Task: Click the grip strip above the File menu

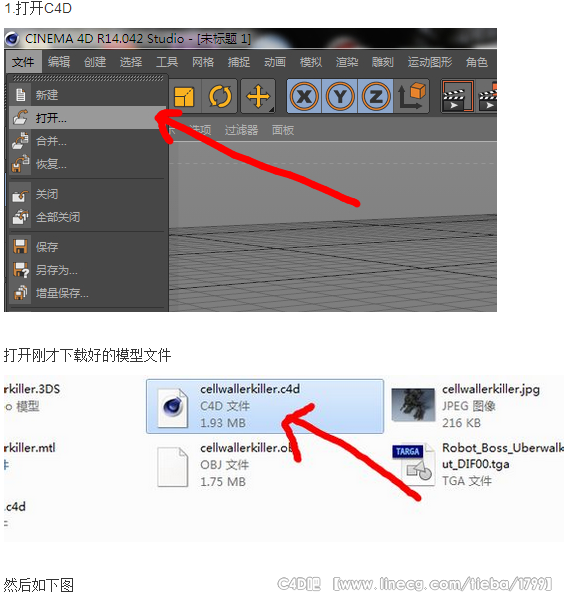Action: click(88, 78)
